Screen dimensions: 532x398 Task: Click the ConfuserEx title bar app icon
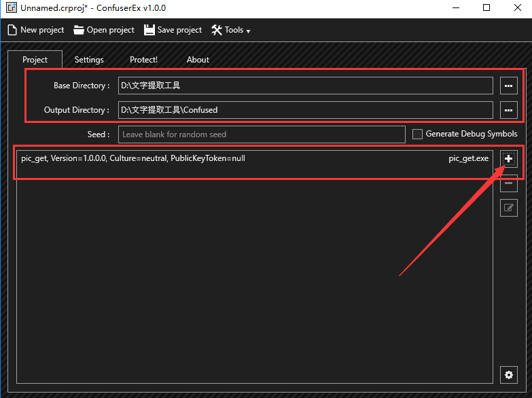click(x=11, y=8)
